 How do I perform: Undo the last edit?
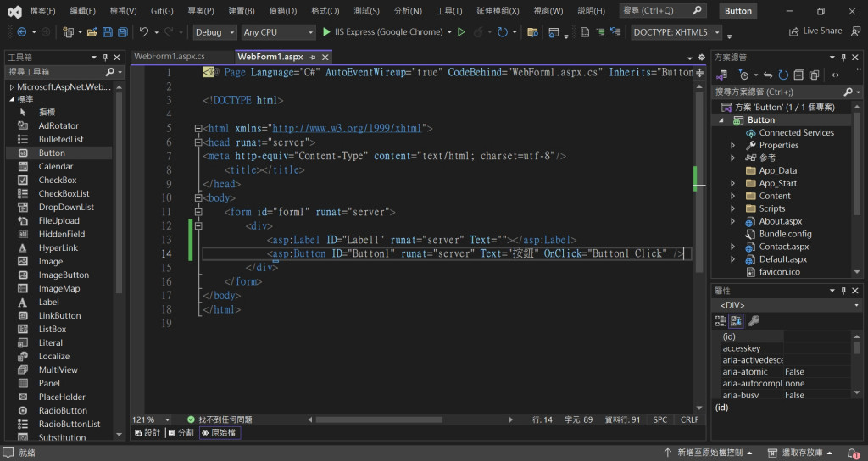coord(144,32)
